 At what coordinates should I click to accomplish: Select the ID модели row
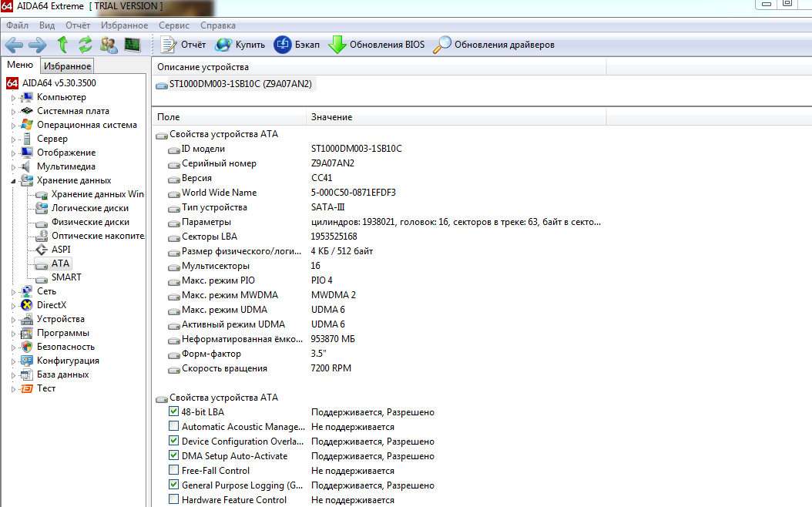click(379, 149)
